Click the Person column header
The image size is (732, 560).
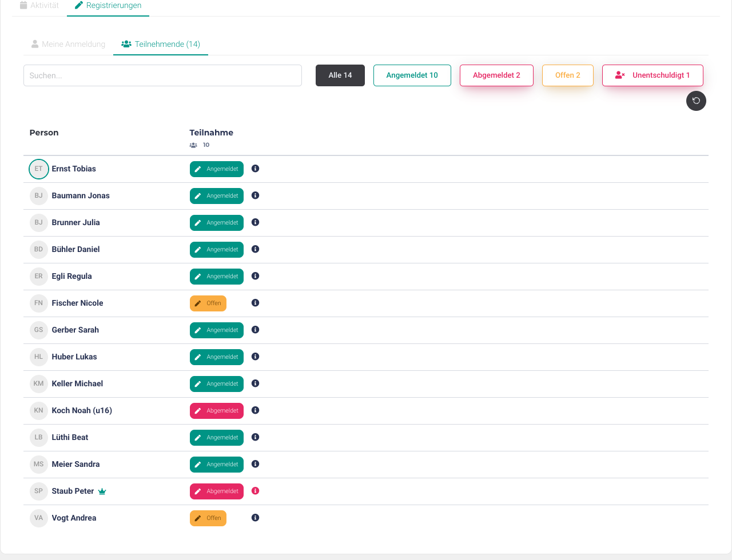pos(44,133)
